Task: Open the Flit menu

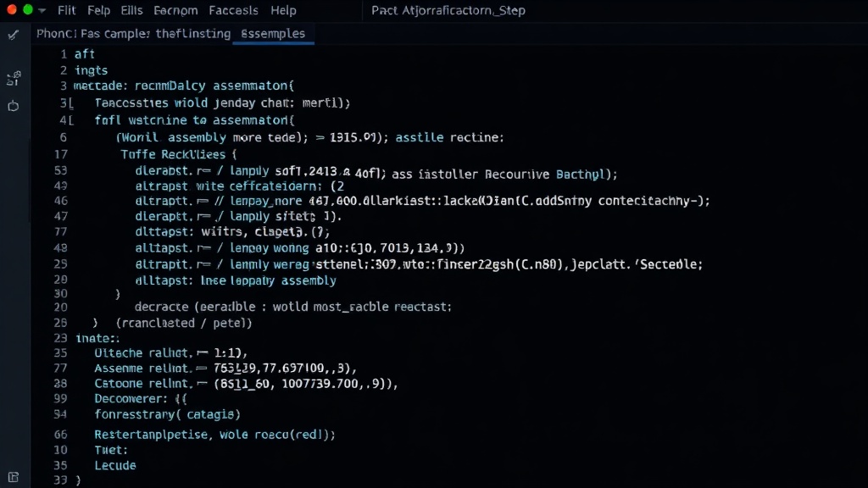Action: [66, 10]
